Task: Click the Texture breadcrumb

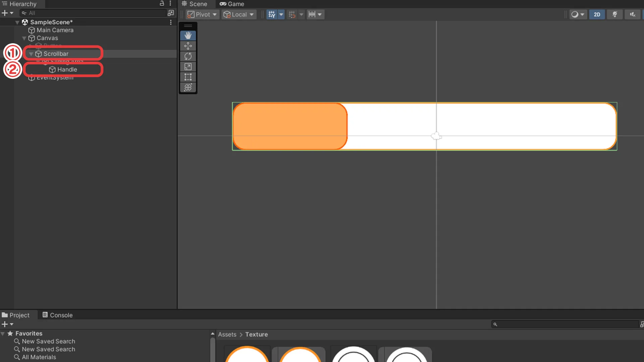Action: [x=257, y=335]
